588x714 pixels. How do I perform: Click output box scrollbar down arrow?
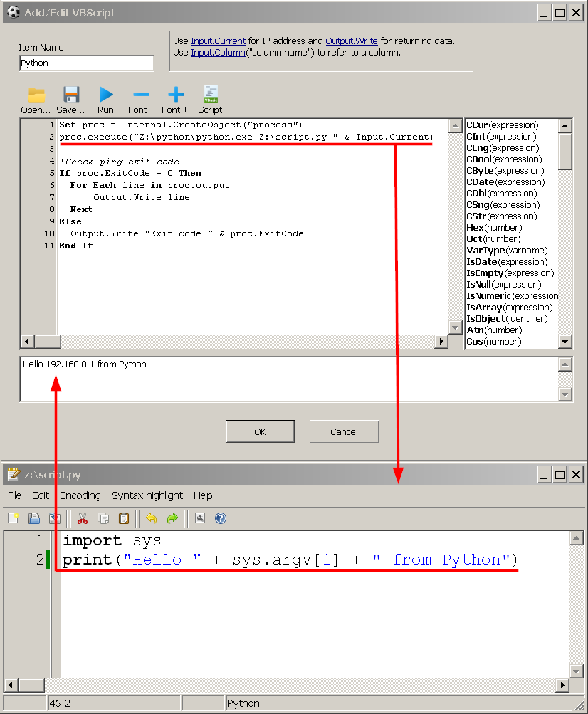tap(565, 394)
